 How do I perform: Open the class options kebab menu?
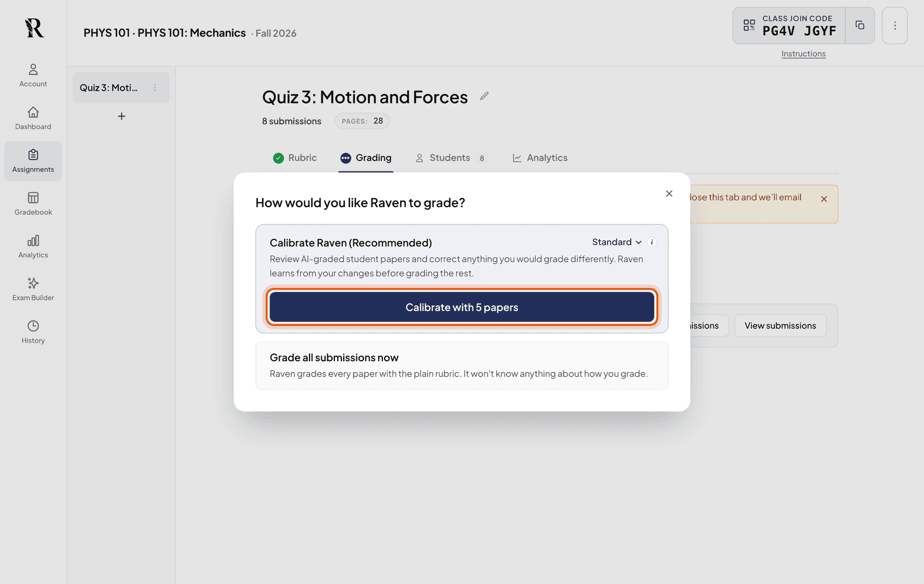click(x=895, y=25)
